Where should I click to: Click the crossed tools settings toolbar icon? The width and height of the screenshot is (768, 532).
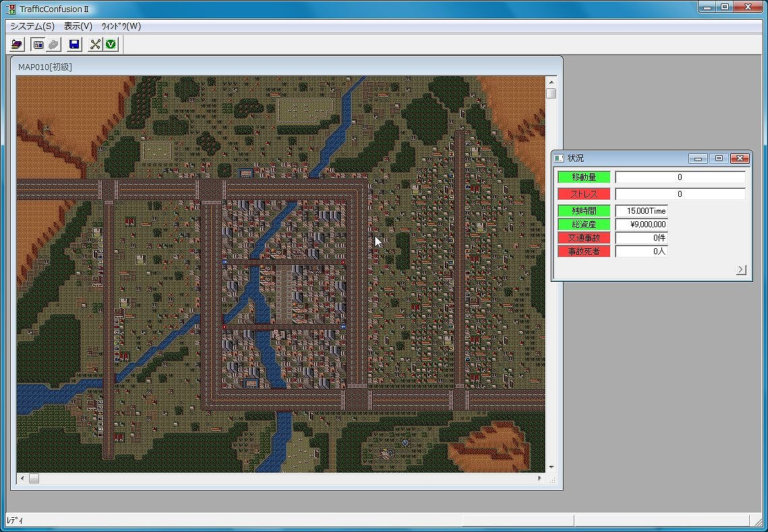click(95, 45)
